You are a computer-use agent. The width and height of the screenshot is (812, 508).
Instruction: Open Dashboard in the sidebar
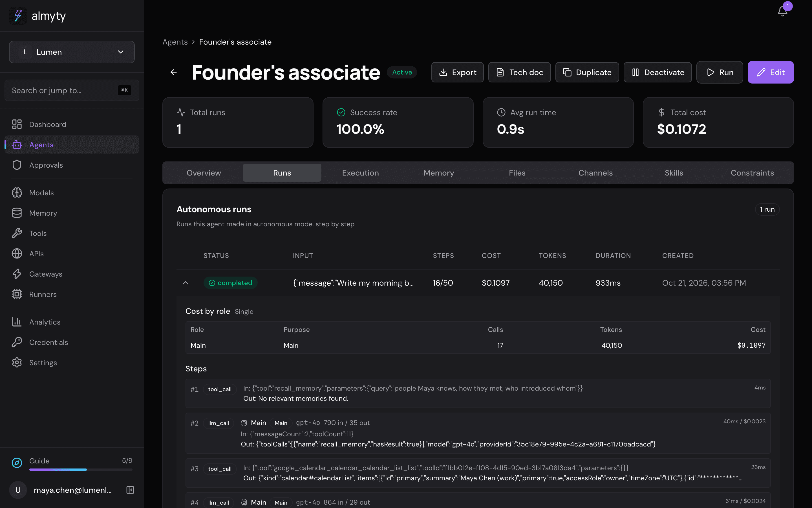click(x=72, y=124)
